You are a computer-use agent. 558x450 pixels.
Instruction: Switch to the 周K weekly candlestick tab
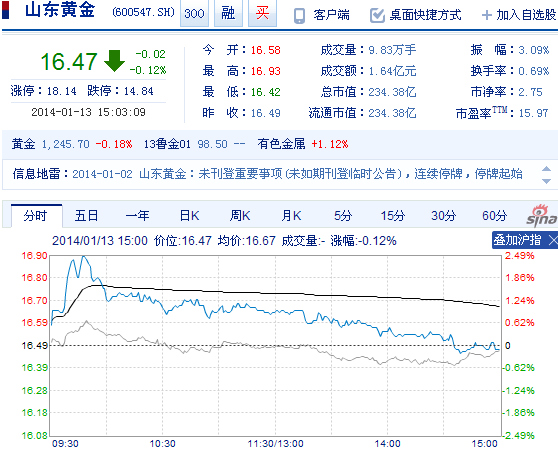[240, 216]
